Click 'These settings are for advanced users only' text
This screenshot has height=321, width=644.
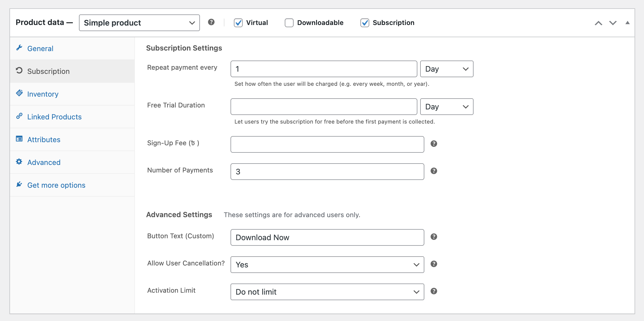[292, 215]
